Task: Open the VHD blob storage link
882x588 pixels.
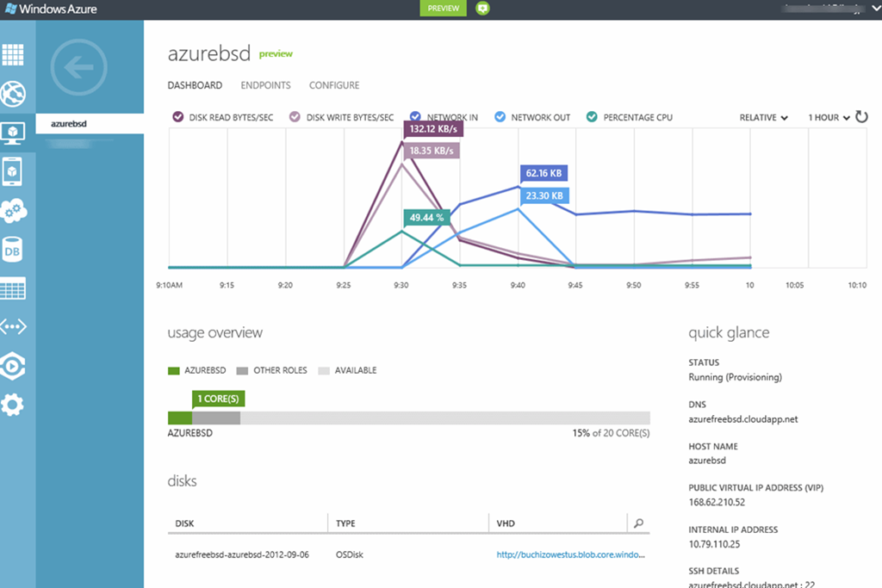Action: (x=568, y=554)
